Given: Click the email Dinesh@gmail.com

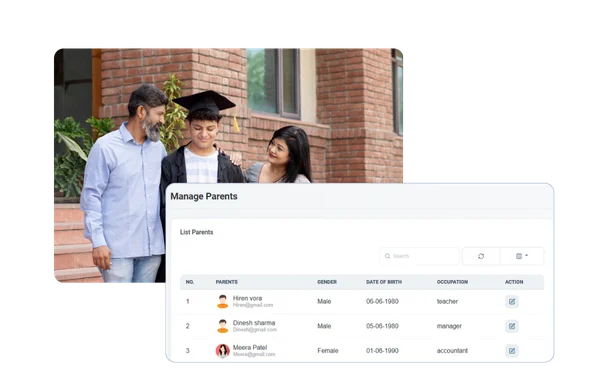Looking at the screenshot, I should pos(254,329).
